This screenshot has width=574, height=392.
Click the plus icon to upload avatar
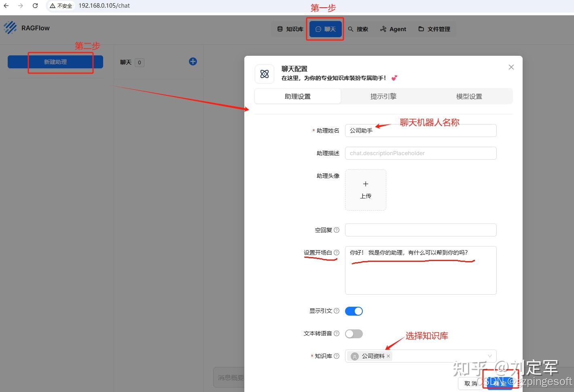[366, 184]
